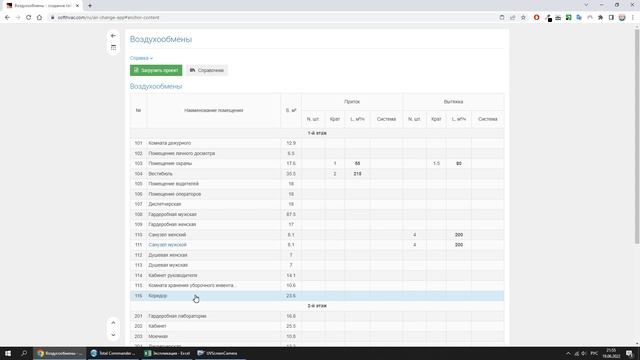This screenshot has width=640, height=360.
Task: Toggle the browser side panel
Action: click(x=611, y=18)
